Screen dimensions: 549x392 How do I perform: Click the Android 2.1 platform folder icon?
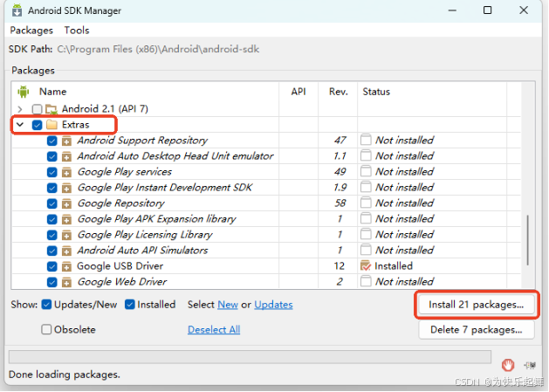51,109
